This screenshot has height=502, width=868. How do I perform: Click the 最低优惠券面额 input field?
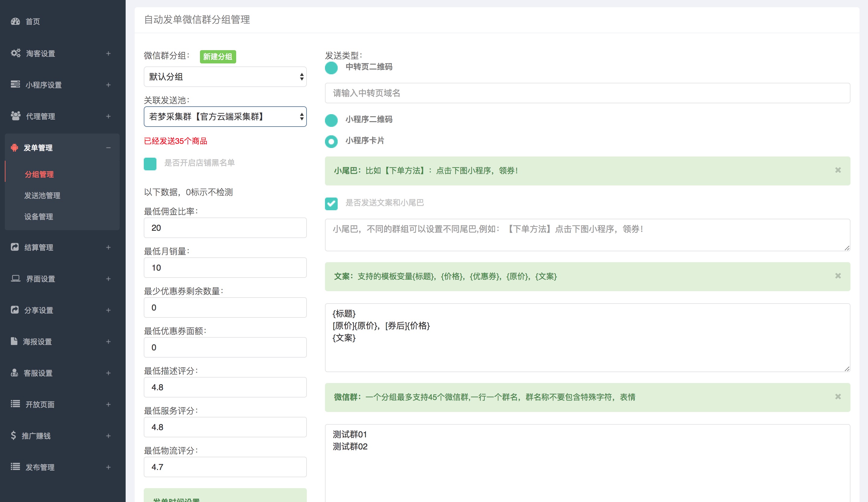pos(225,347)
